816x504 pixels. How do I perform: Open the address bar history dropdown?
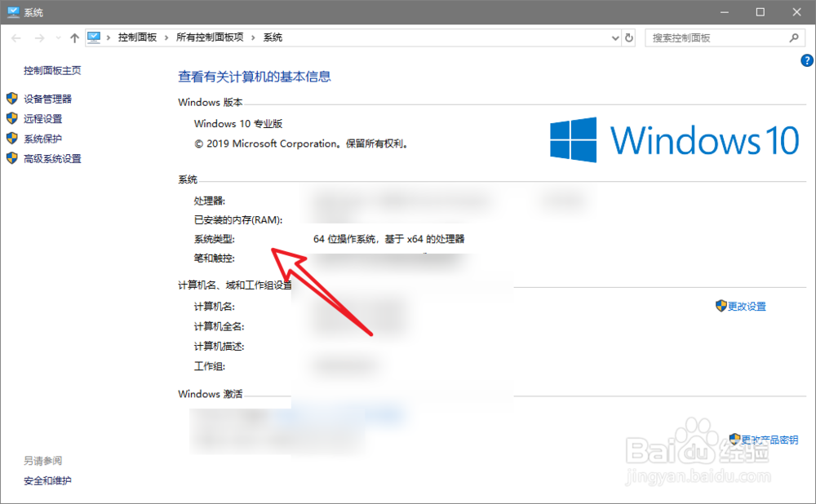pyautogui.click(x=615, y=38)
